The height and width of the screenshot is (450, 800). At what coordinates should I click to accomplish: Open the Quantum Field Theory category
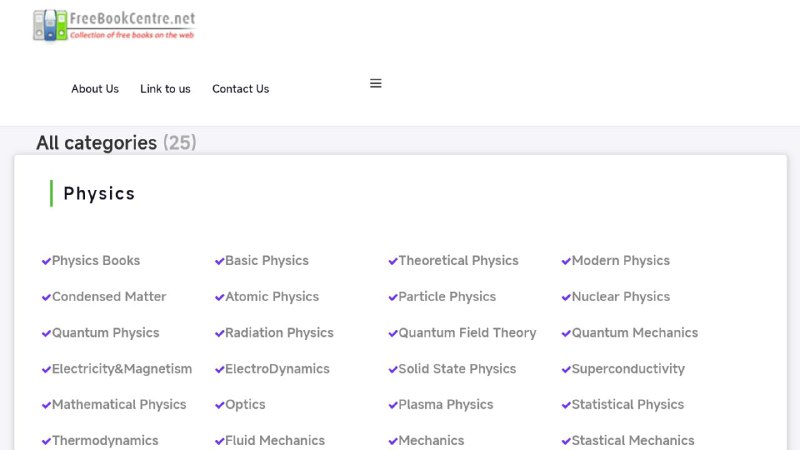tap(467, 333)
